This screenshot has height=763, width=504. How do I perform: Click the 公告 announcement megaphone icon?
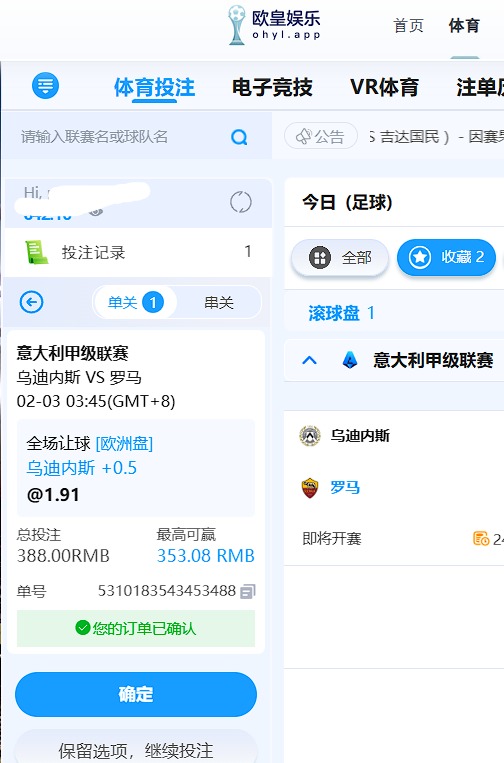(x=304, y=136)
